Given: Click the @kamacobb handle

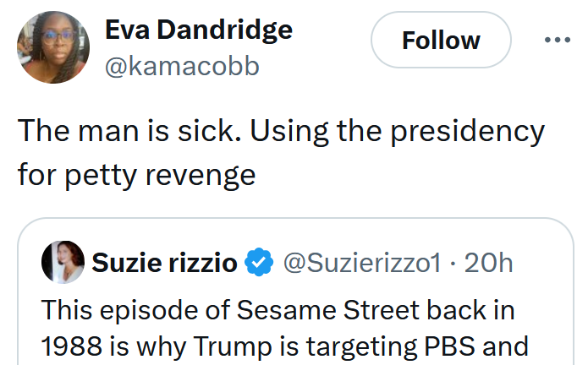Looking at the screenshot, I should 182,66.
